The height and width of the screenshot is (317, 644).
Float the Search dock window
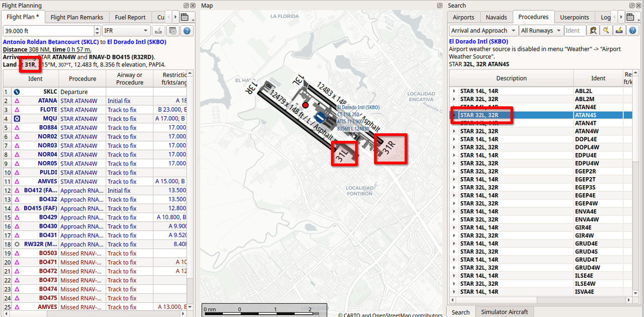pyautogui.click(x=632, y=5)
